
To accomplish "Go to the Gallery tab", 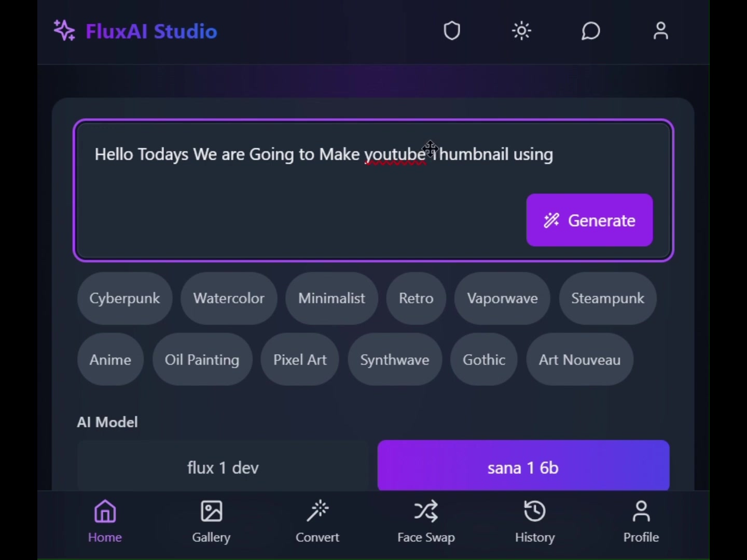I will (211, 522).
